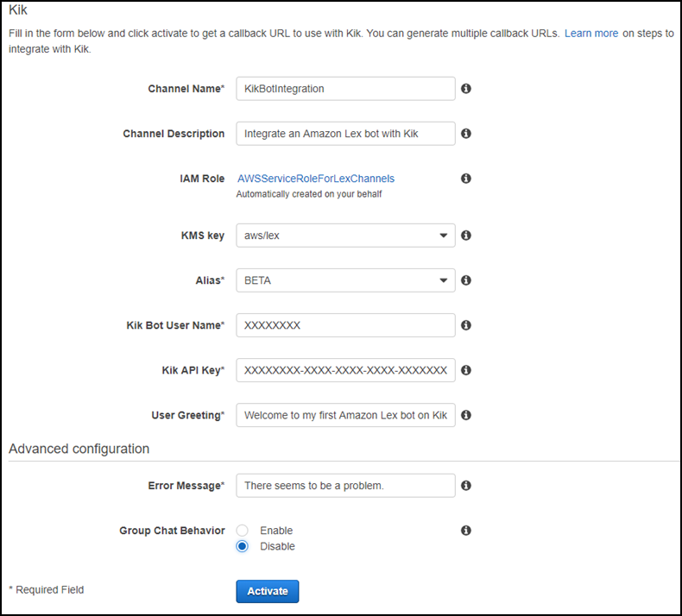Open the Learn more link
Viewport: 682px width, 616px height.
591,34
